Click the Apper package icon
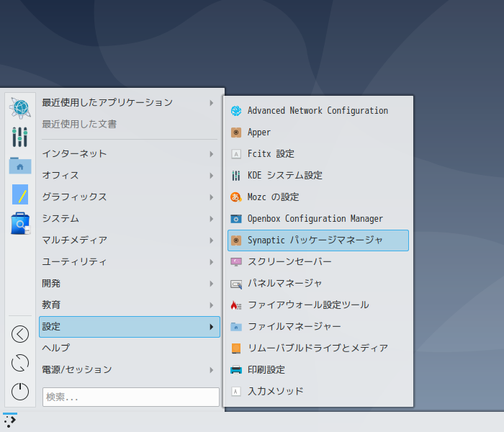This screenshot has width=504, height=432. coord(236,132)
